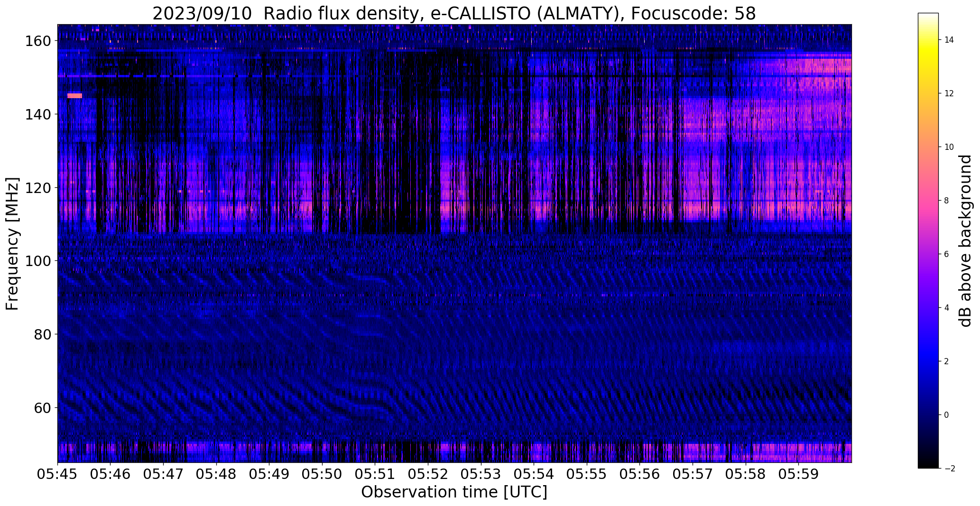
Task: Click the 05:51 time tick label
Action: [x=375, y=474]
